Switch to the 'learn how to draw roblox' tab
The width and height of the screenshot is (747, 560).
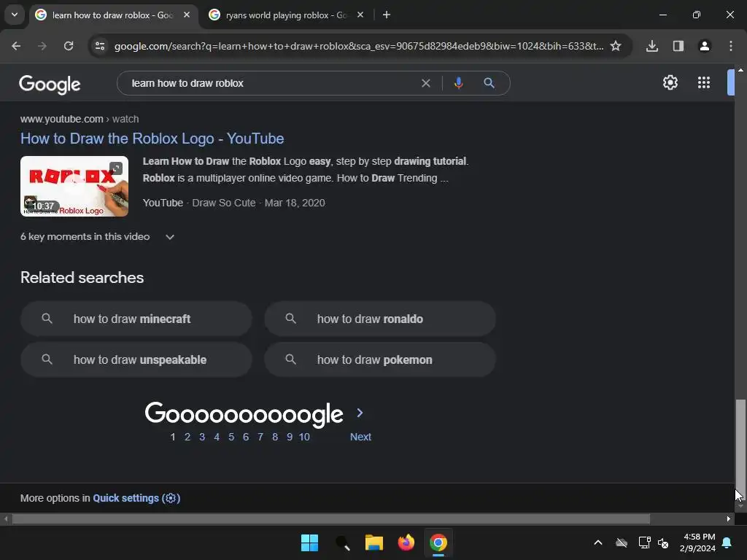[x=113, y=15]
